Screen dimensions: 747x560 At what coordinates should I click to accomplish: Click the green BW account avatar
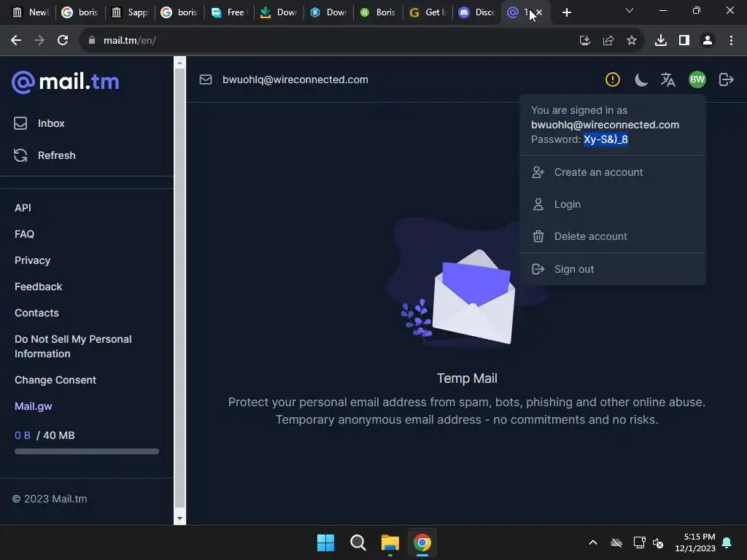(x=697, y=79)
